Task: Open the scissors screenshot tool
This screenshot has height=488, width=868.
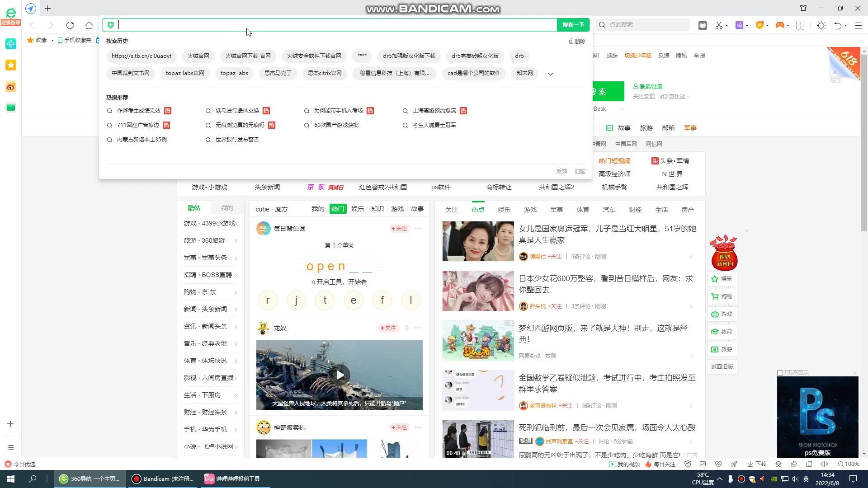Action: (719, 25)
